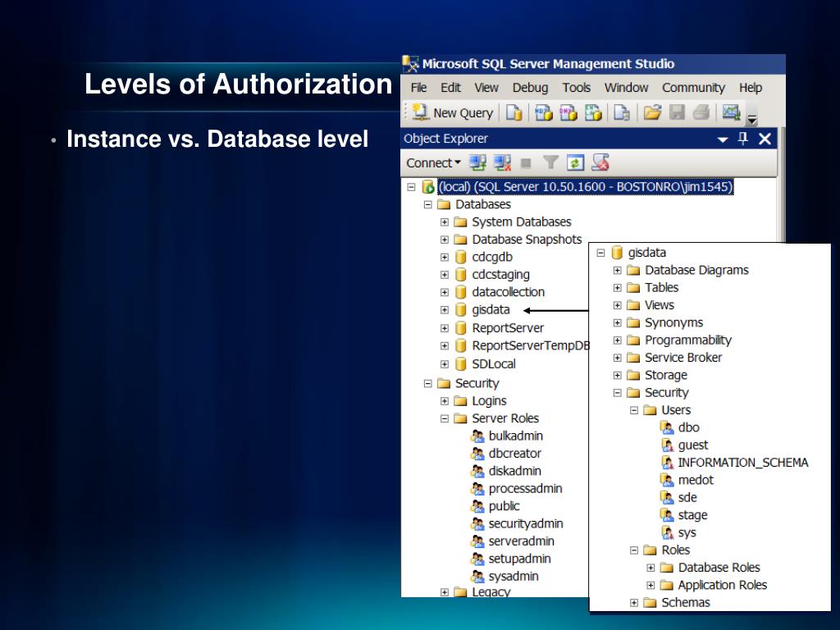Select the serveradmin server role
This screenshot has height=630, width=840.
pyautogui.click(x=521, y=541)
